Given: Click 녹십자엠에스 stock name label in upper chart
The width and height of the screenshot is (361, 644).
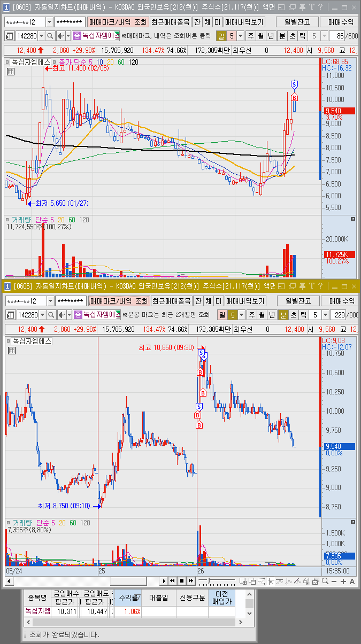Looking at the screenshot, I should coord(31,62).
